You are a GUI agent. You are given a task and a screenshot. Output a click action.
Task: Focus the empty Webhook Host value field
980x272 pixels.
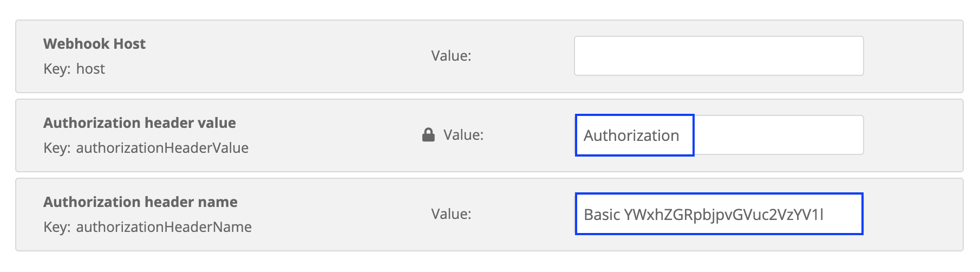tap(718, 56)
